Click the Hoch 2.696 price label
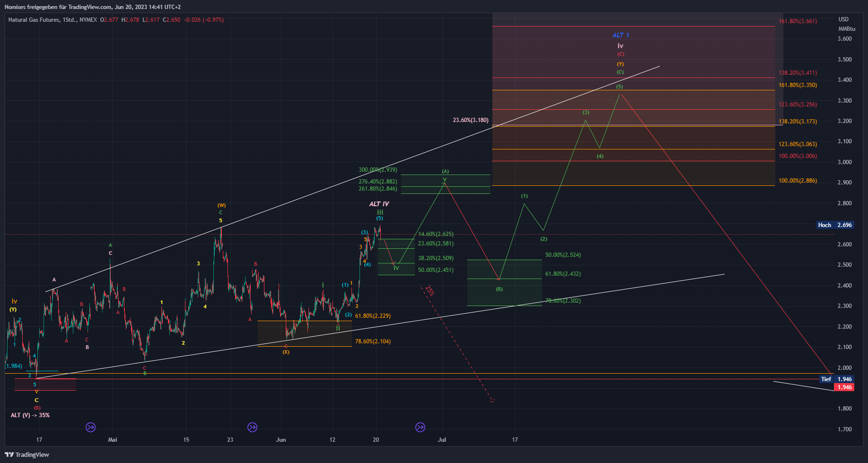The width and height of the screenshot is (868, 463). [x=835, y=225]
